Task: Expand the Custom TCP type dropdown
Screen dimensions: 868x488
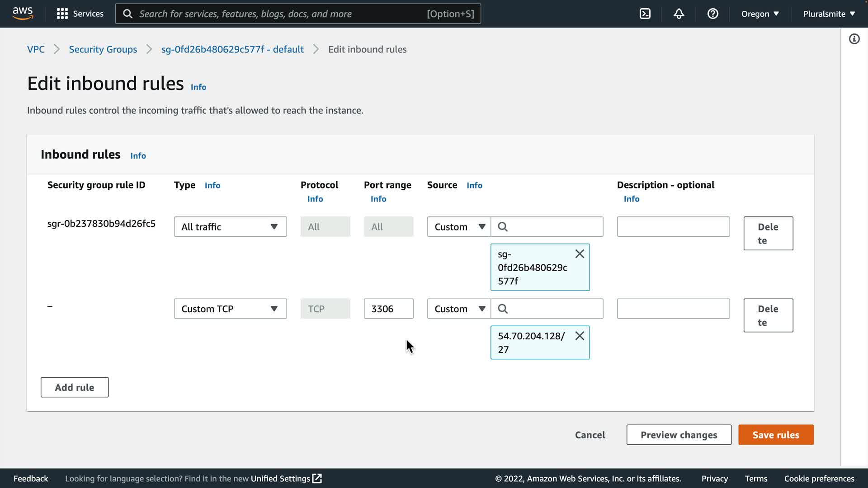Action: coord(230,309)
